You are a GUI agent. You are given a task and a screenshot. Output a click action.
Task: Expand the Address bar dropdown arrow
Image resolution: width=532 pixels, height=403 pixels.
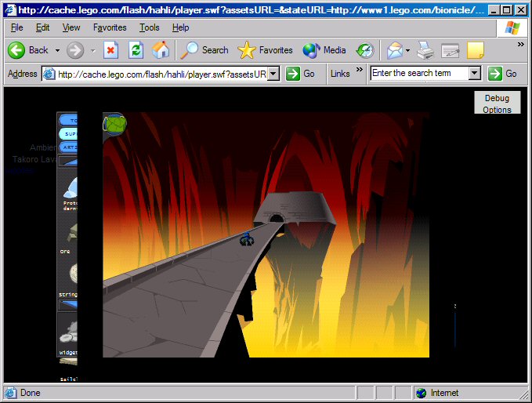[273, 74]
